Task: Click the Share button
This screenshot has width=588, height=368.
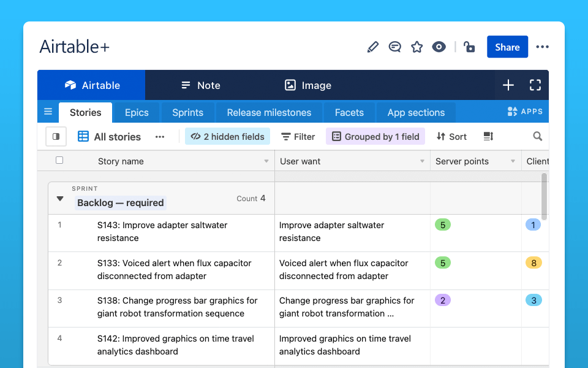Action: point(507,47)
